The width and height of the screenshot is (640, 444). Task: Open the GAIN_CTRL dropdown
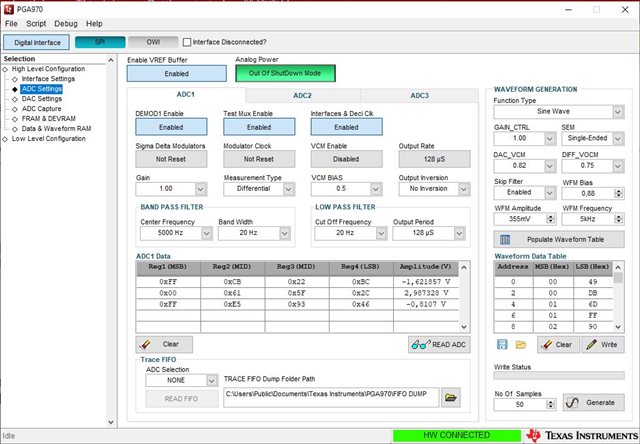(550, 139)
